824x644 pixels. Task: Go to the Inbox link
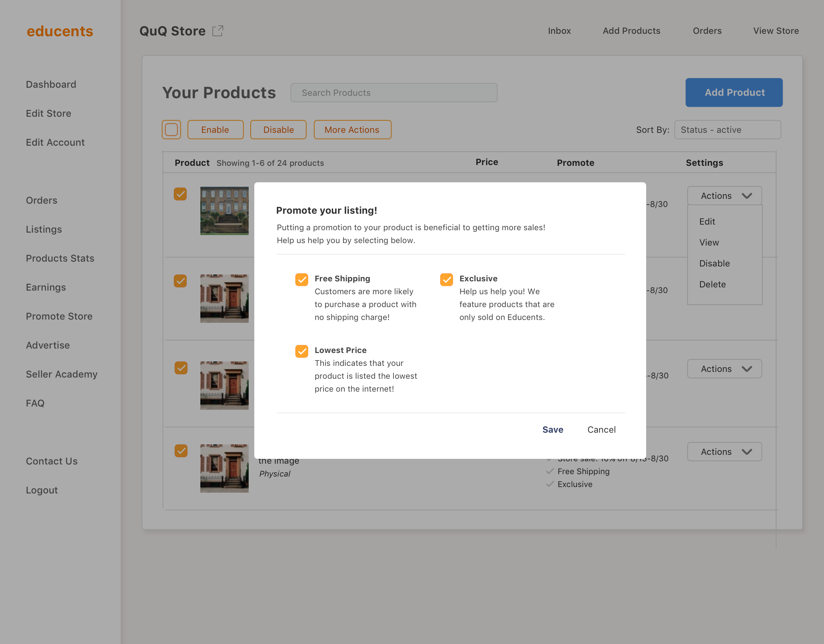pos(559,31)
